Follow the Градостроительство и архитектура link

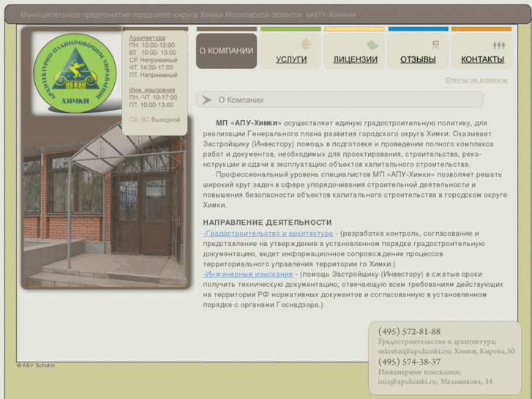tap(268, 234)
